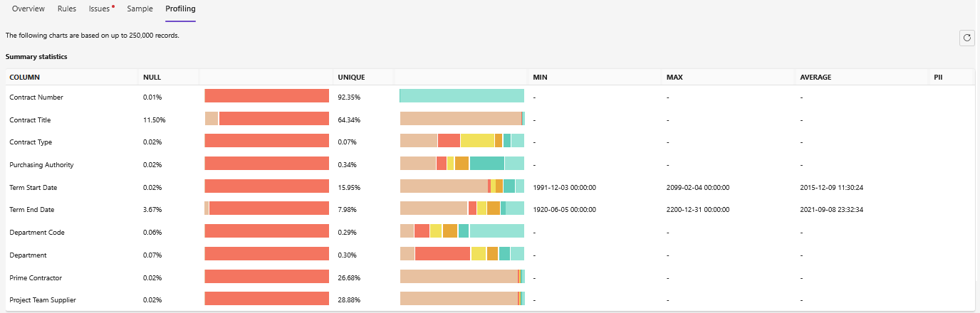Click red segment in Department unique bar
The height and width of the screenshot is (313, 980).
[x=442, y=254]
